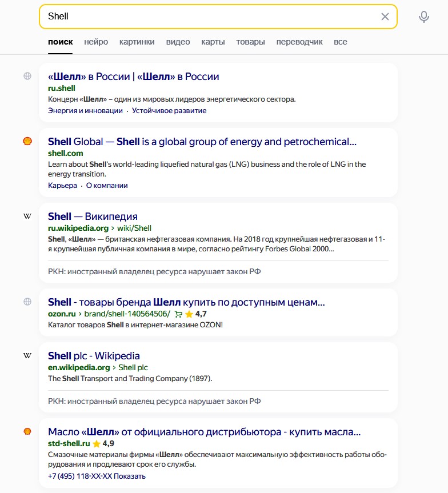Start voice search with the microphone icon
This screenshot has width=448, height=493.
[424, 17]
